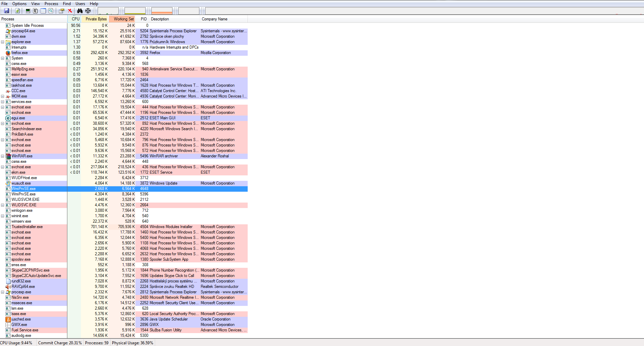Click the CPU Usage status bar entry
The height and width of the screenshot is (346, 644).
(x=16, y=343)
